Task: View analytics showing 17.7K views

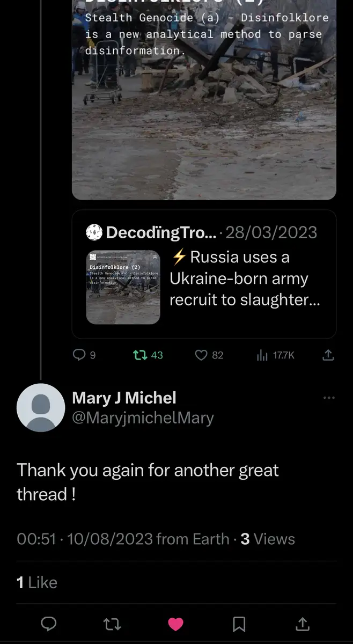Action: coord(262,355)
